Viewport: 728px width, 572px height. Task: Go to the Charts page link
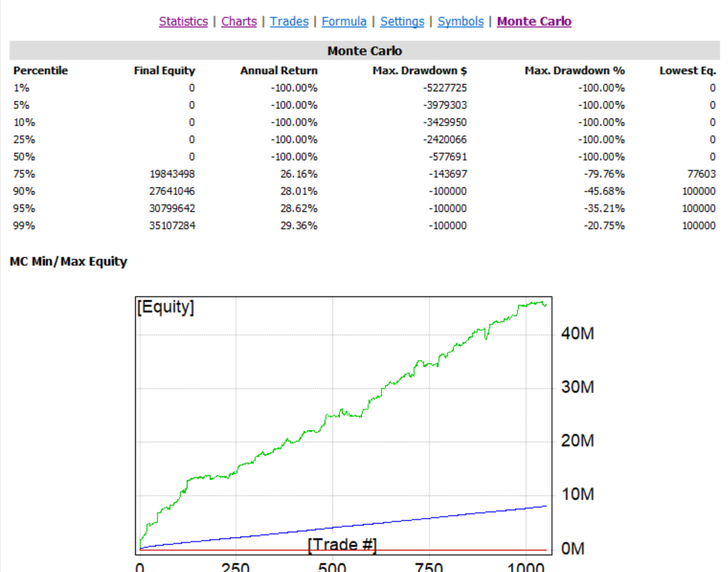[239, 22]
